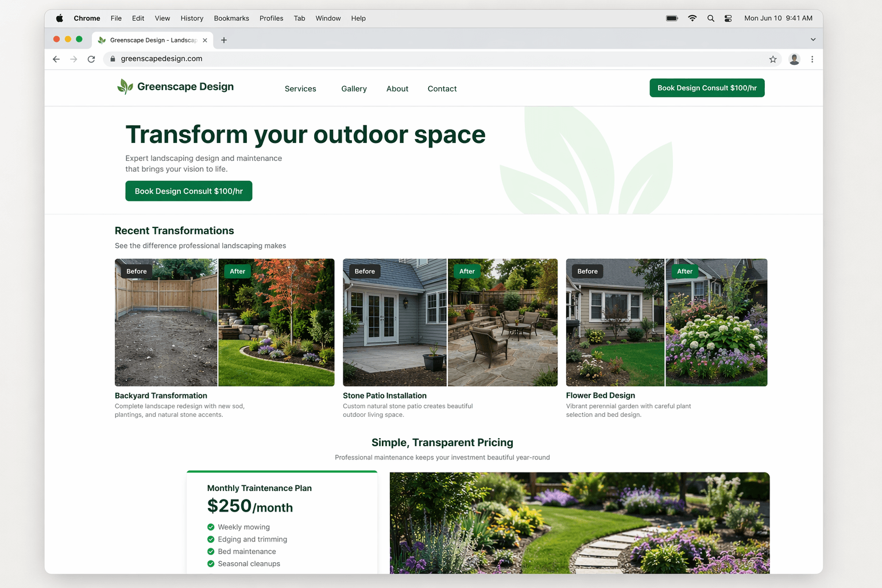The height and width of the screenshot is (588, 882).
Task: Open Backyard Transformation after photo
Action: [x=276, y=322]
